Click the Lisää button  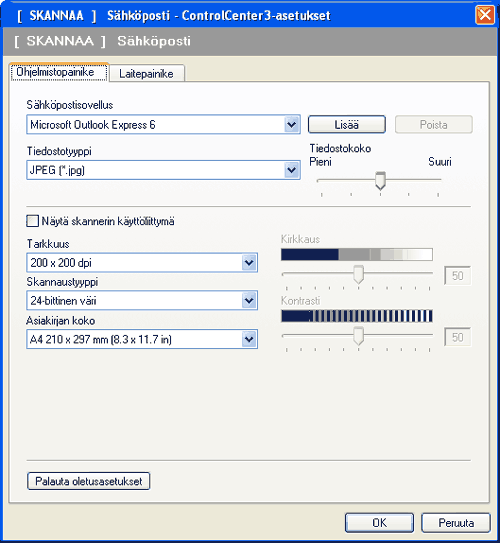point(347,124)
